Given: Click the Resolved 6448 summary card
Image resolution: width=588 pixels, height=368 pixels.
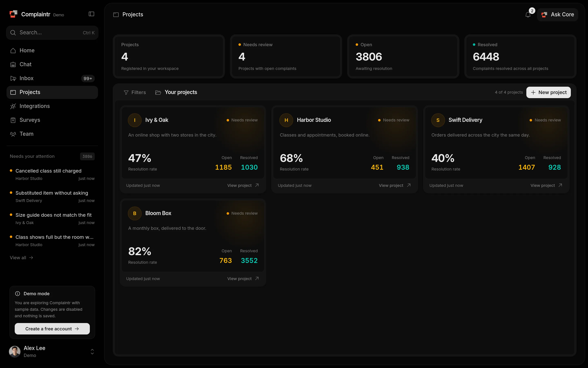Looking at the screenshot, I should tap(520, 56).
